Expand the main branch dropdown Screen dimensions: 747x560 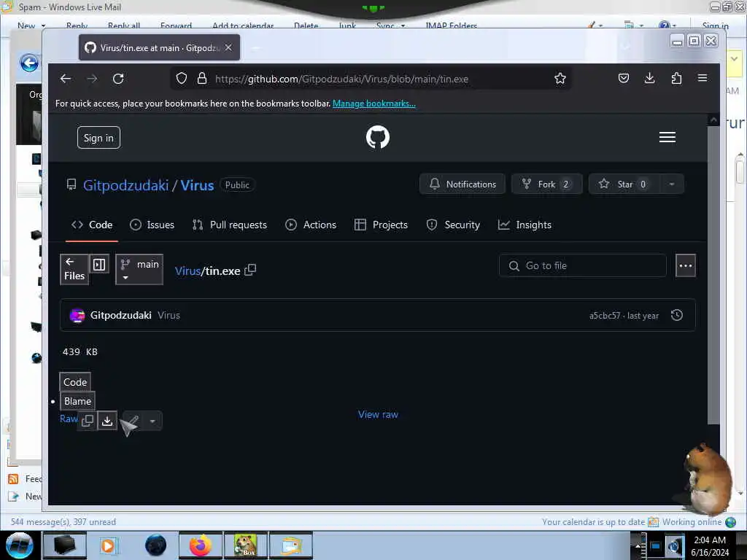click(x=139, y=270)
